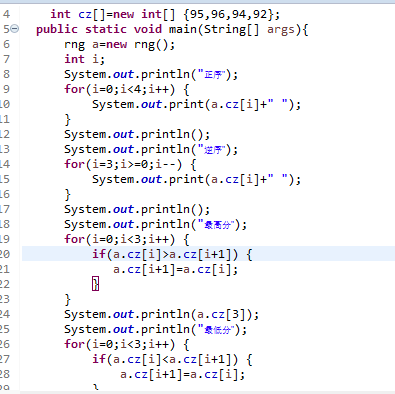Select line number 9 in gutter
Screen dimensions: 395x394
pyautogui.click(x=6, y=89)
